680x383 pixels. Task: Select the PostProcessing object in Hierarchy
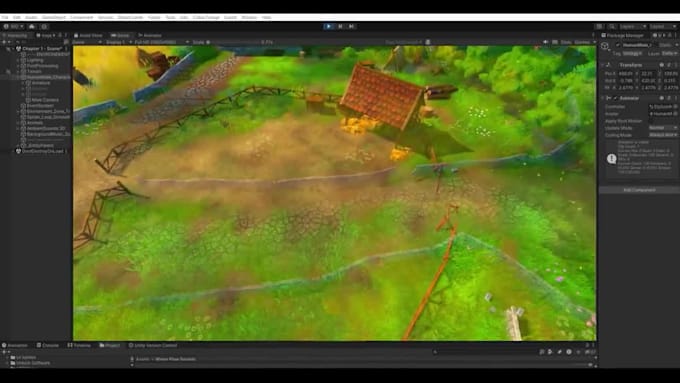point(42,66)
